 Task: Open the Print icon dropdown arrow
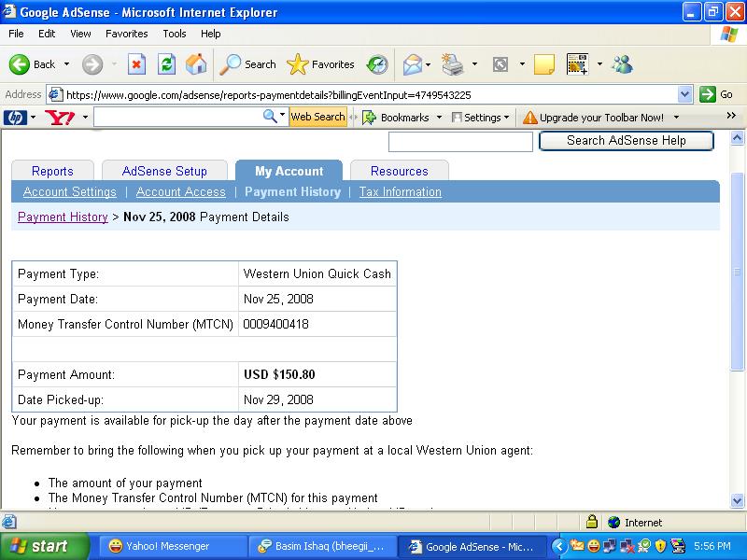474,63
